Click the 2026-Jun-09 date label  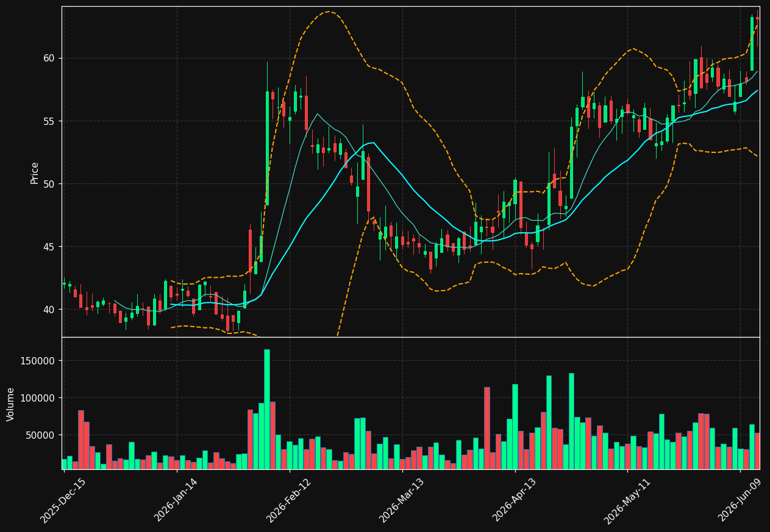coord(739,500)
